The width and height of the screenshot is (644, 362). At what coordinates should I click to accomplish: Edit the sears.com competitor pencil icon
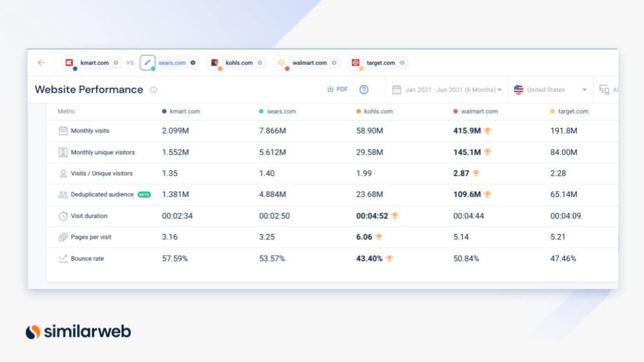[148, 62]
